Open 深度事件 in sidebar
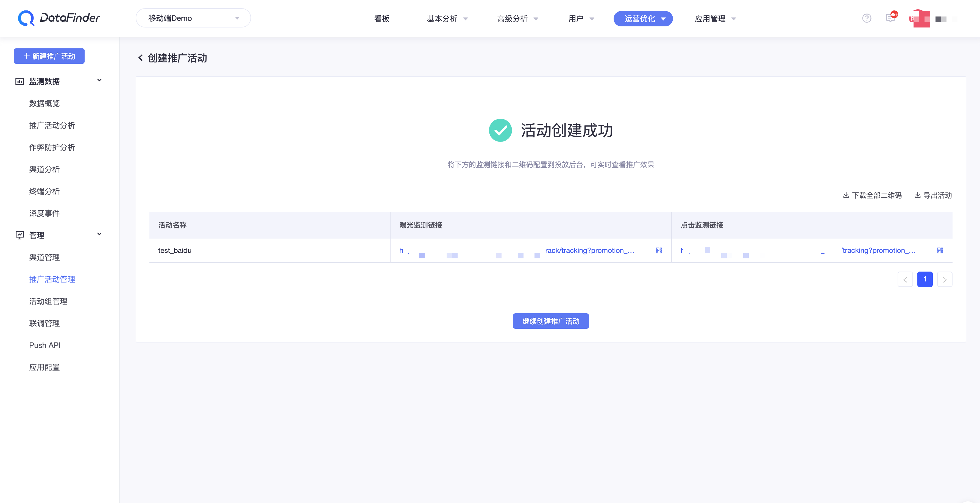Viewport: 980px width, 503px height. tap(44, 213)
